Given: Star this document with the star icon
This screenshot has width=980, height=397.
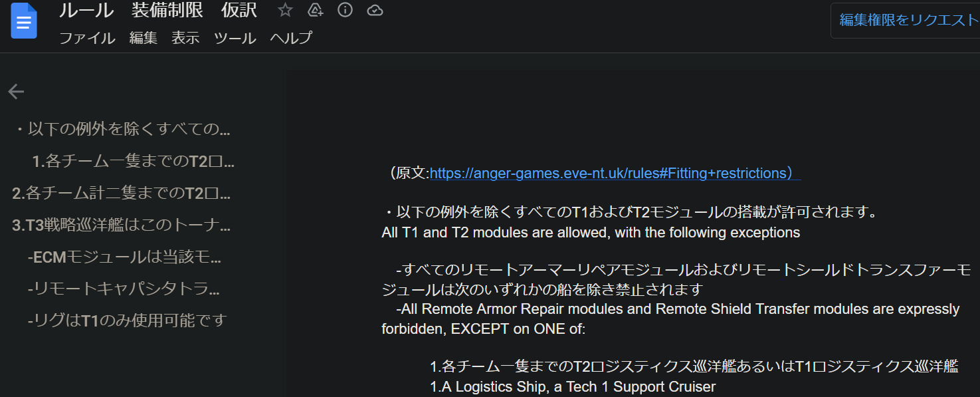Looking at the screenshot, I should click(285, 10).
